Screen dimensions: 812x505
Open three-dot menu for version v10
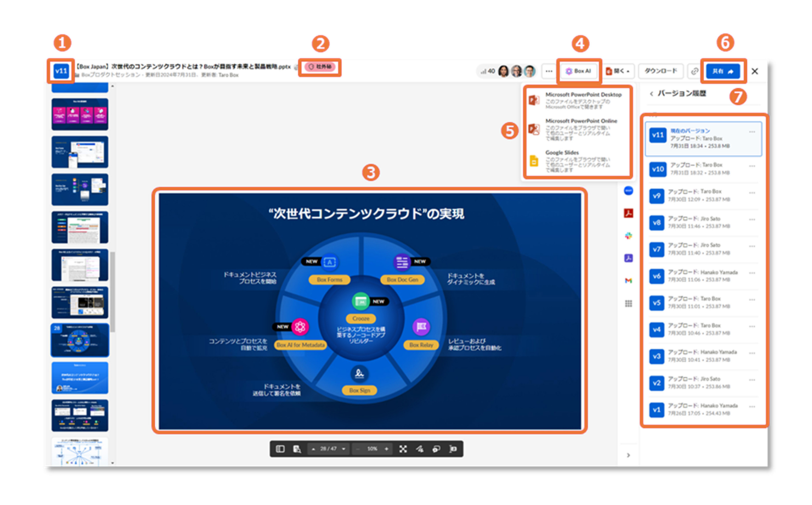tap(752, 166)
